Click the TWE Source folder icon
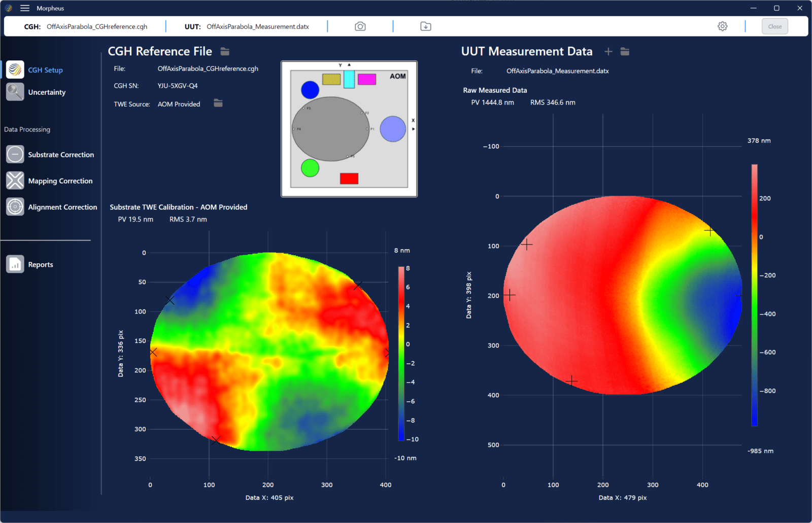The image size is (812, 523). (x=218, y=103)
